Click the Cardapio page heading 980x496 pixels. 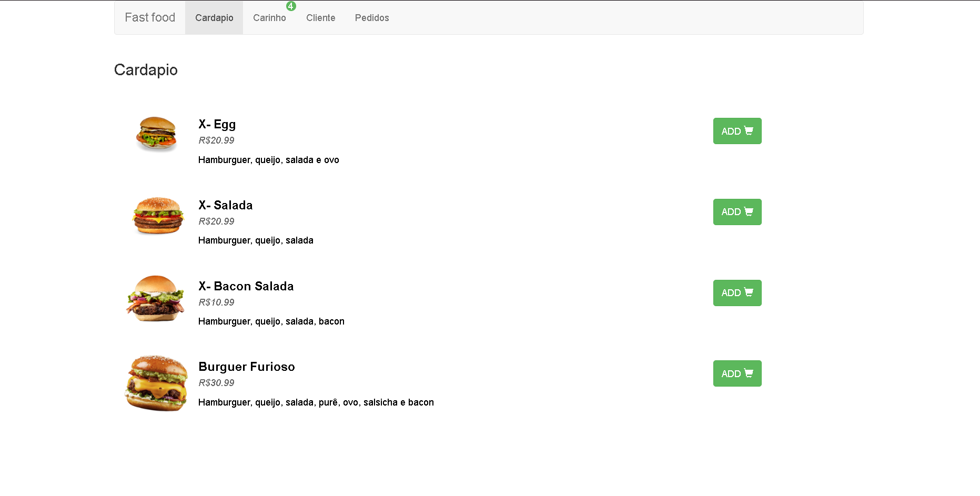(x=146, y=70)
